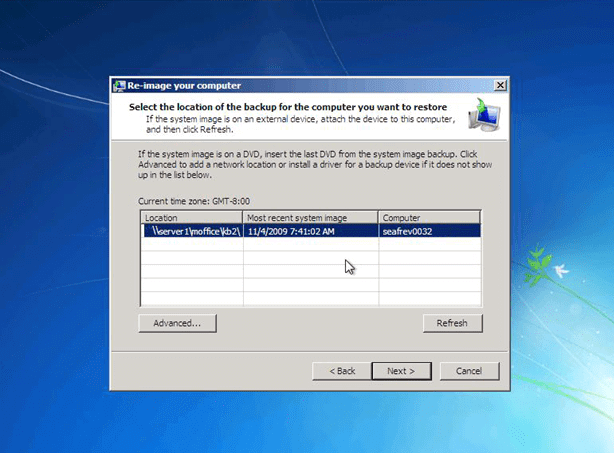
Task: Click the Re-image title bar icon
Action: [119, 86]
